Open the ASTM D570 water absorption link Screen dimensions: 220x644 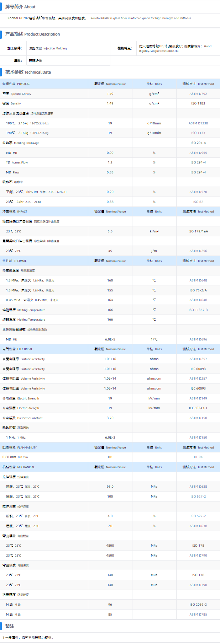(x=198, y=192)
